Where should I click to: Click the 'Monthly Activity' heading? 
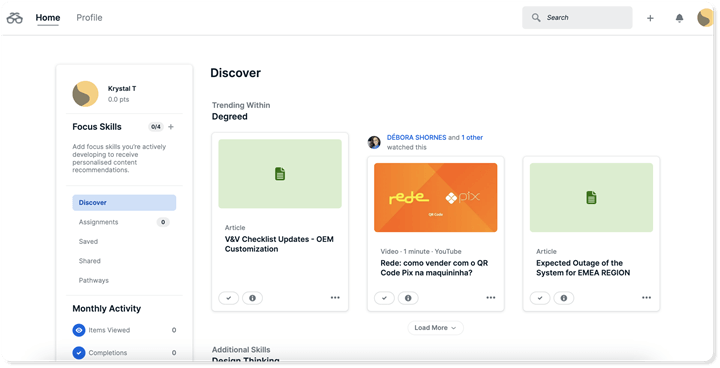(107, 309)
